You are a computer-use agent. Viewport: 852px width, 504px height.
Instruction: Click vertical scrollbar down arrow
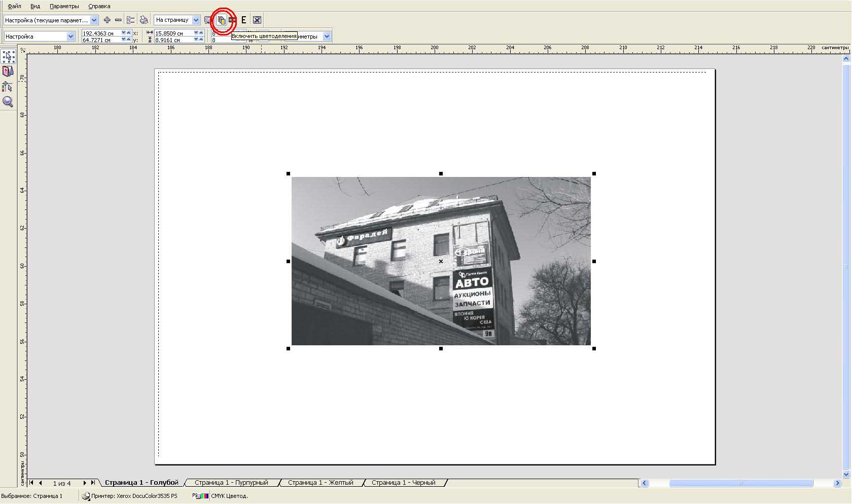[846, 474]
